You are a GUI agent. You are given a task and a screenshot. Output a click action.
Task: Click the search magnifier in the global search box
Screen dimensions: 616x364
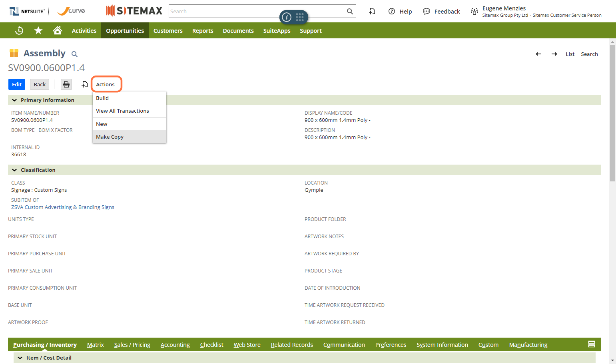pos(350,11)
